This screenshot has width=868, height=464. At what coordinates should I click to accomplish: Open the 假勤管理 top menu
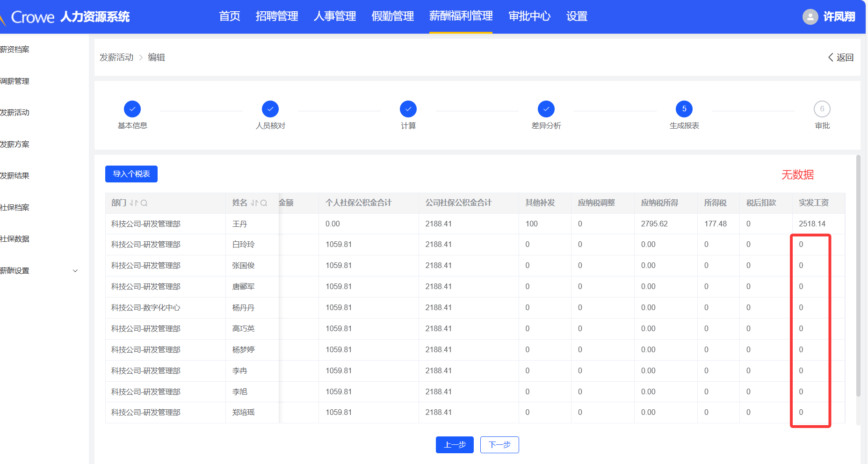[392, 16]
